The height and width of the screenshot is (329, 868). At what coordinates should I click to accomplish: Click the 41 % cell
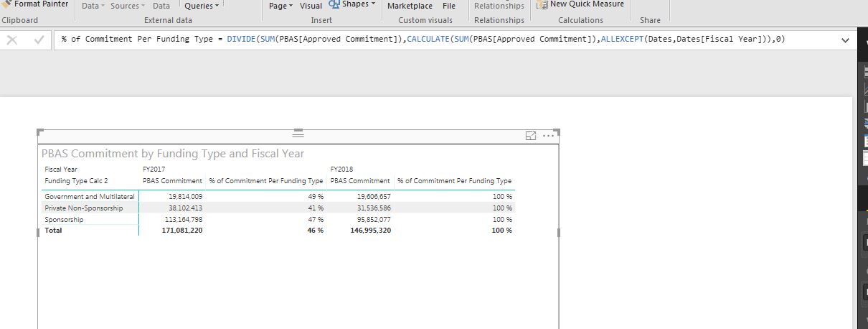click(x=316, y=208)
